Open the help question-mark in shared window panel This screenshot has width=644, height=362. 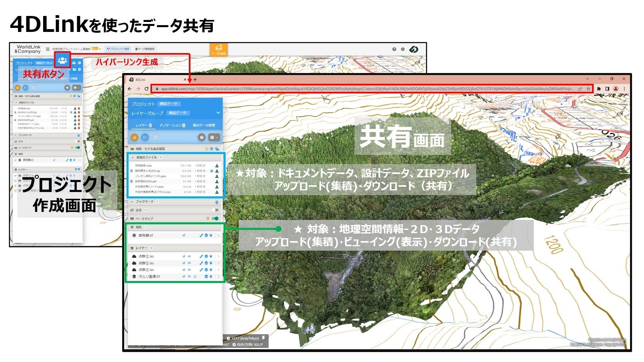(202, 137)
